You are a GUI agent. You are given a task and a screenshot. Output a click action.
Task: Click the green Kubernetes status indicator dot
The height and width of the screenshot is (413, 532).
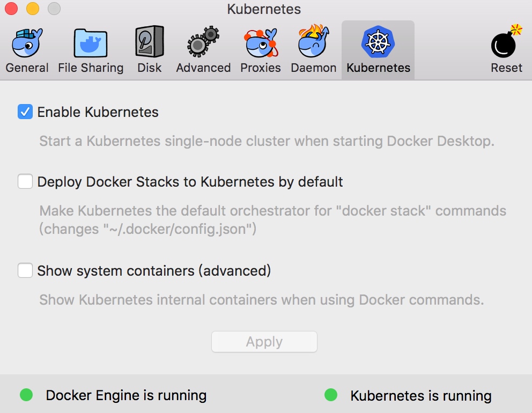pyautogui.click(x=331, y=395)
